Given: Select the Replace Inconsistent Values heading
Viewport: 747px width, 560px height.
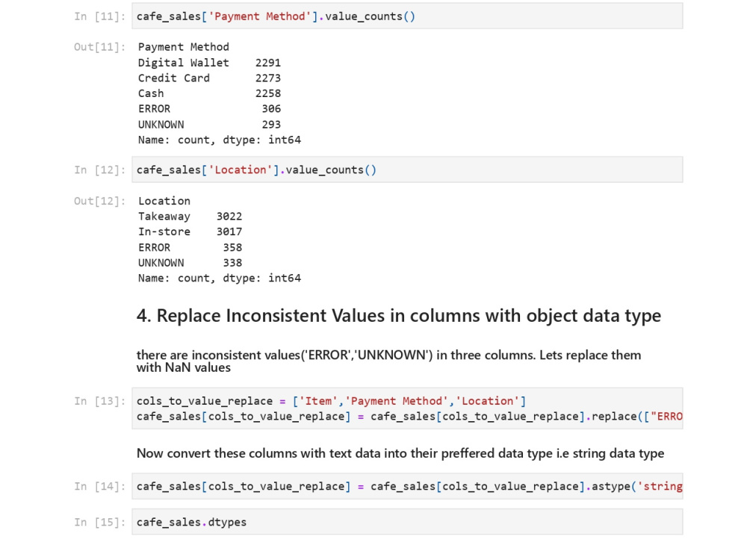Looking at the screenshot, I should pos(399,316).
